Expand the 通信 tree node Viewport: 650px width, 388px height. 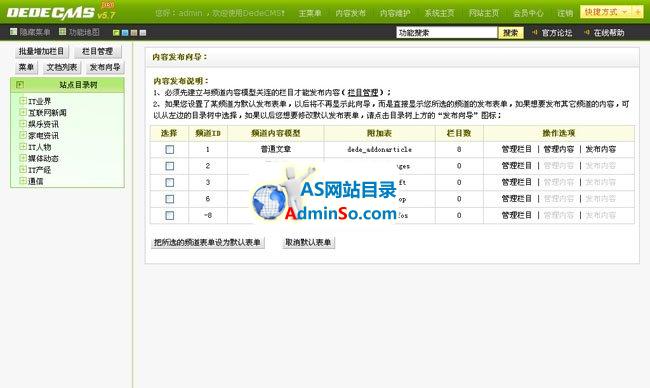coord(23,181)
